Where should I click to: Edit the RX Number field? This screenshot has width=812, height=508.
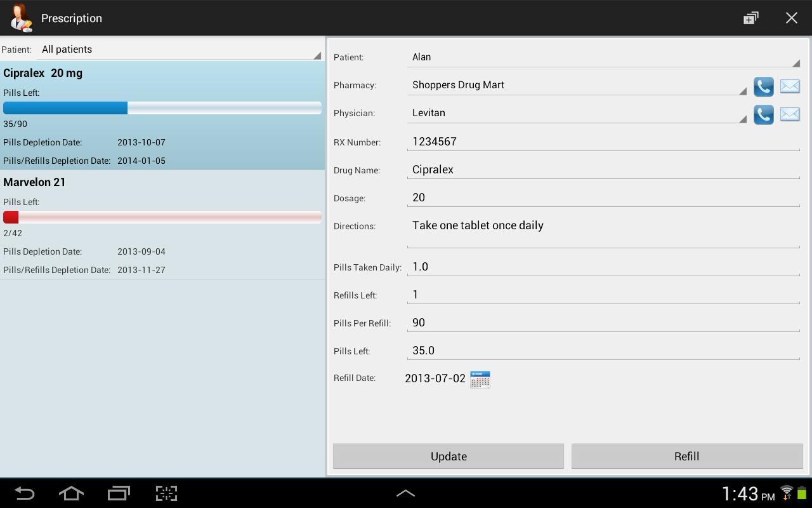[603, 142]
